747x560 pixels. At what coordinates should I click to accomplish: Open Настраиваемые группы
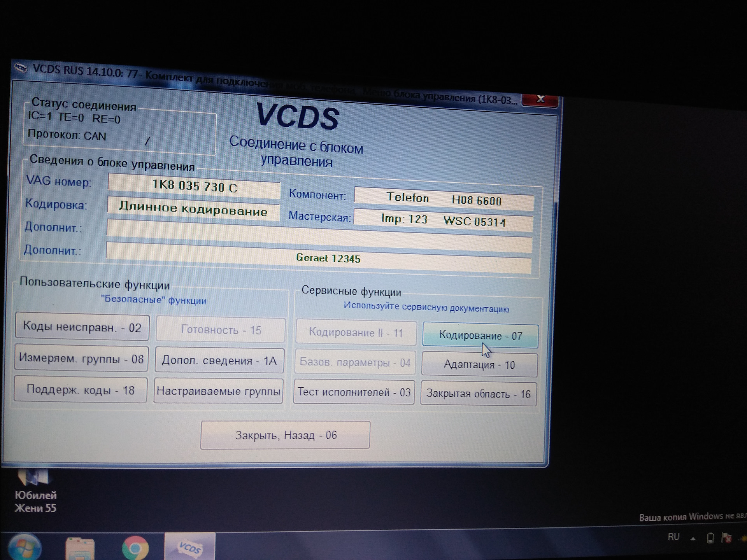tap(218, 391)
